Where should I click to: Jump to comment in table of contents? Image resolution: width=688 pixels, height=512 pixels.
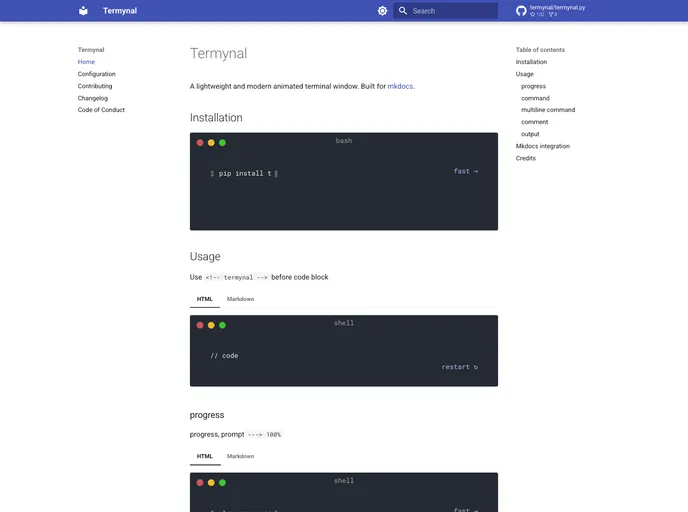tap(534, 122)
